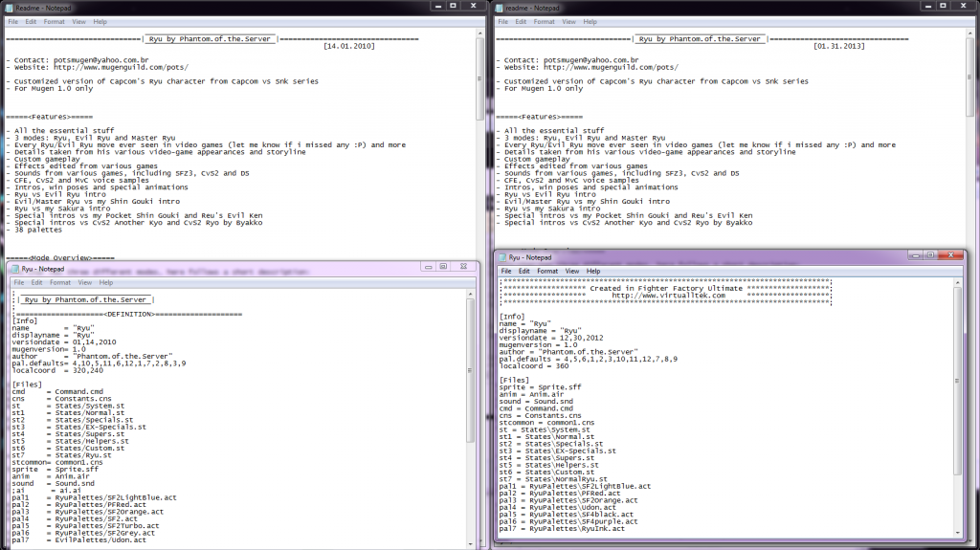The height and width of the screenshot is (550, 980).
Task: Maximize the front Ryu Notepad window
Action: pos(930,255)
